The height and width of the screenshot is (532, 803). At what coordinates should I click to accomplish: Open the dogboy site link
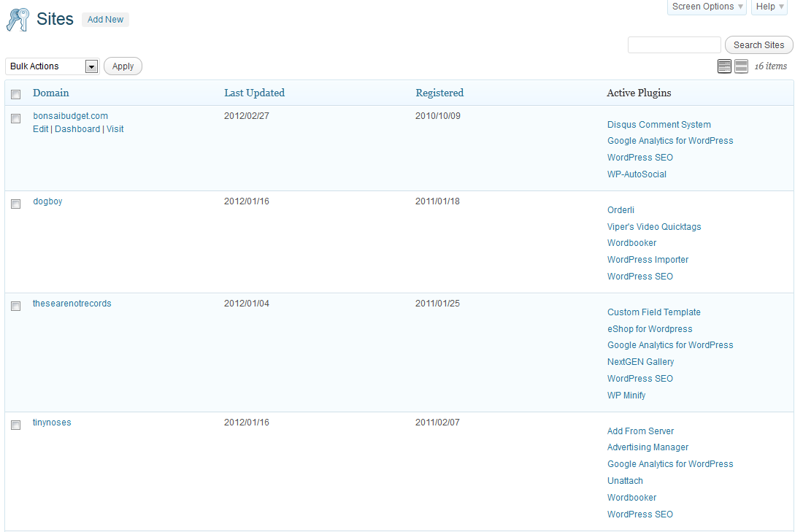47,201
